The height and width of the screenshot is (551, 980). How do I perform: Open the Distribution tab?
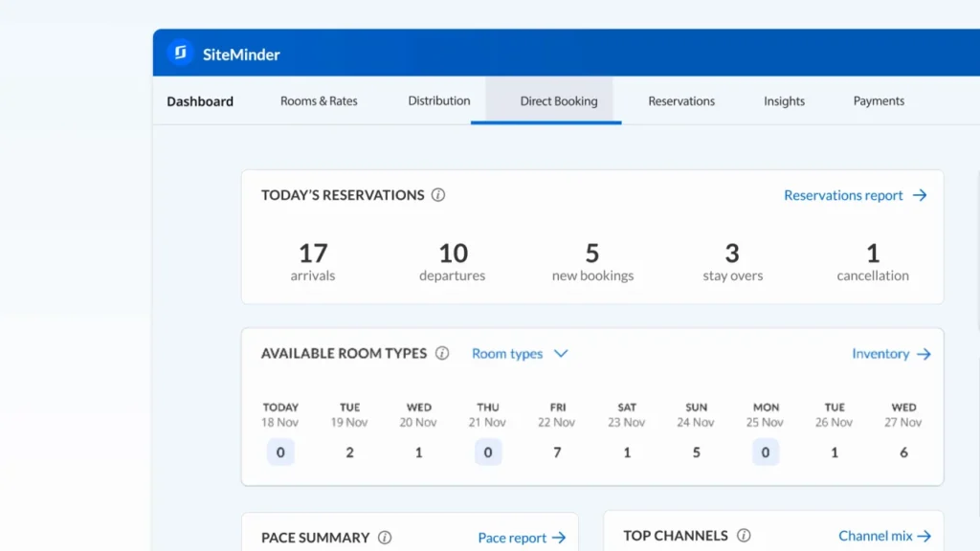[438, 100]
